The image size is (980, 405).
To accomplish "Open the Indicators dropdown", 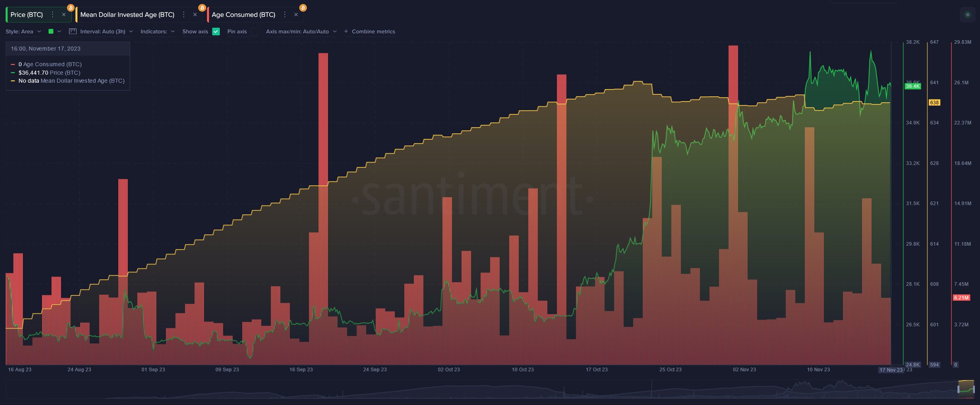I will [158, 31].
